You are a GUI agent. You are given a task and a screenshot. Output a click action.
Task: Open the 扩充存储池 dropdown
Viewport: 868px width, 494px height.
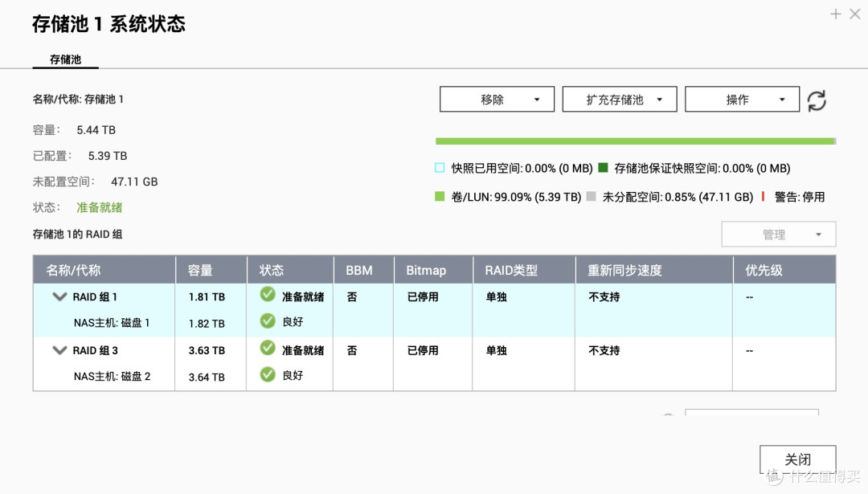[x=620, y=99]
